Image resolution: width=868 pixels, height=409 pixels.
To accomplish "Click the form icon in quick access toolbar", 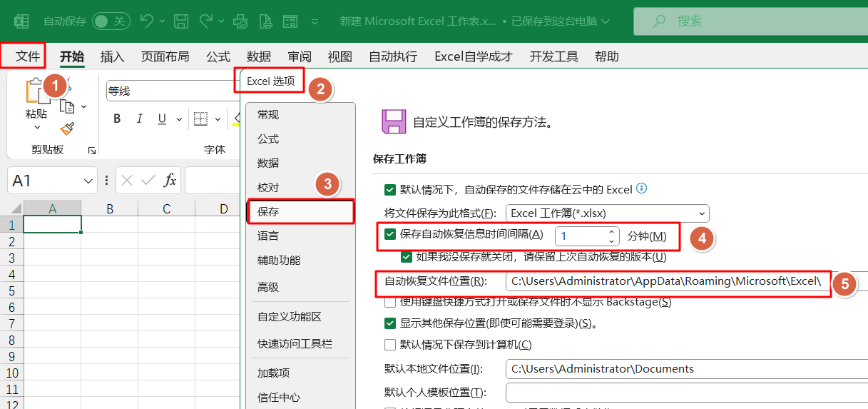I will click(x=290, y=21).
